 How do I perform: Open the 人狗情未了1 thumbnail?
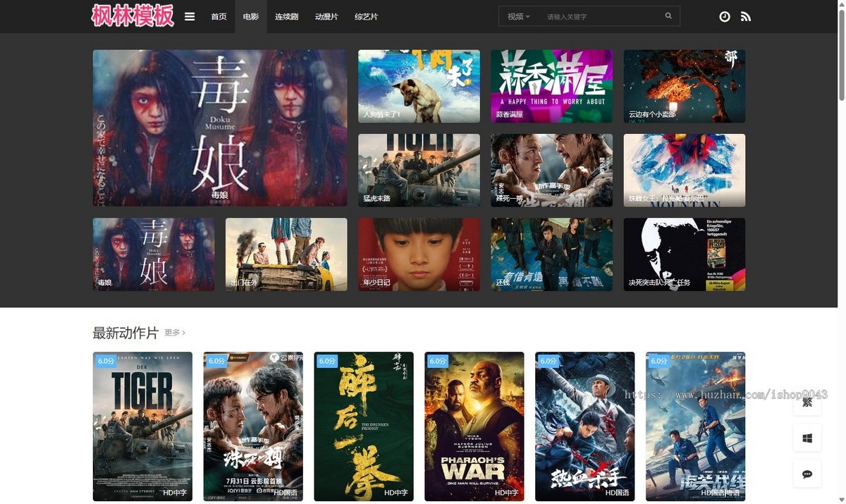[419, 86]
